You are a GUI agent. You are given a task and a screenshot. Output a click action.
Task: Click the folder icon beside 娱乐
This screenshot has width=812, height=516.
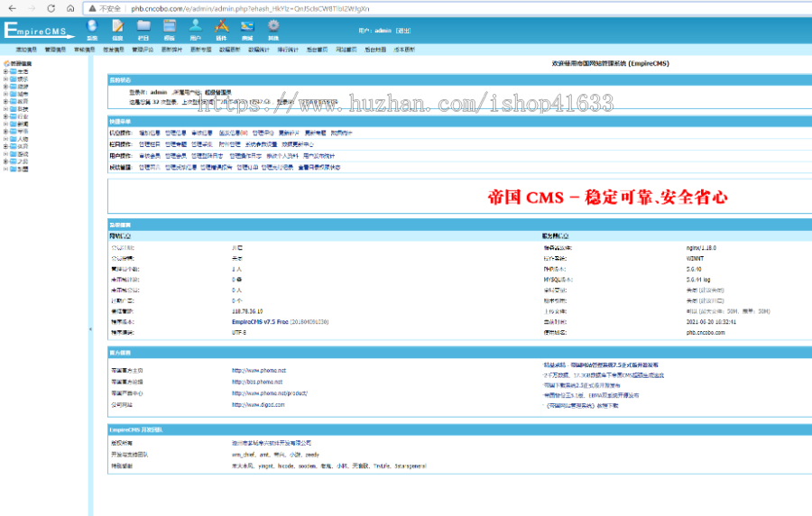point(14,79)
